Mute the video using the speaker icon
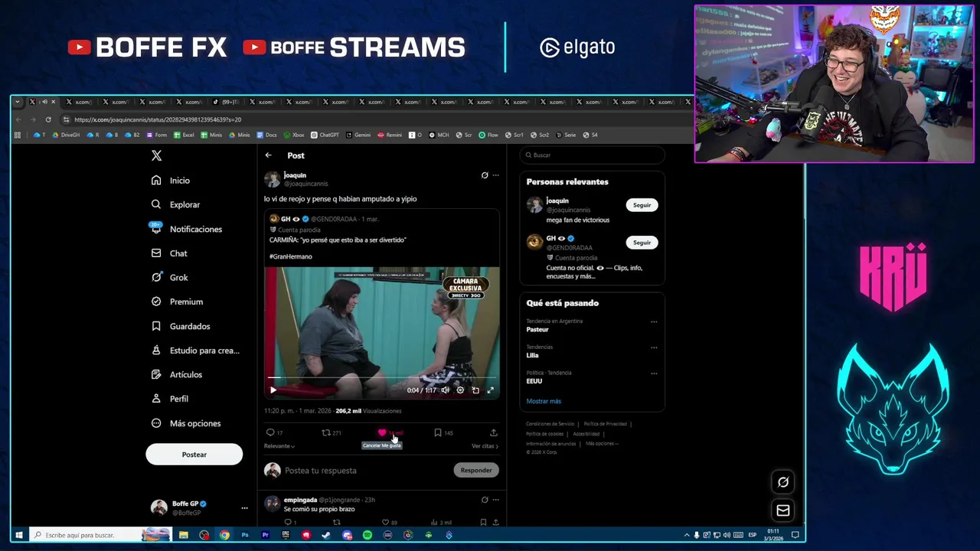This screenshot has width=980, height=551. point(446,390)
